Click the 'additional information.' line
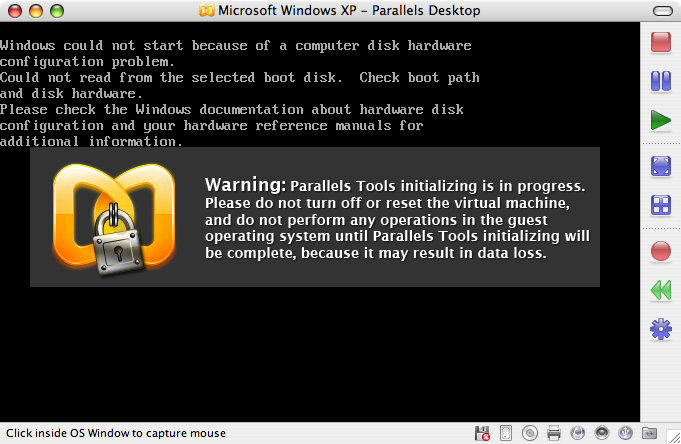681x444 pixels. pyautogui.click(x=91, y=142)
